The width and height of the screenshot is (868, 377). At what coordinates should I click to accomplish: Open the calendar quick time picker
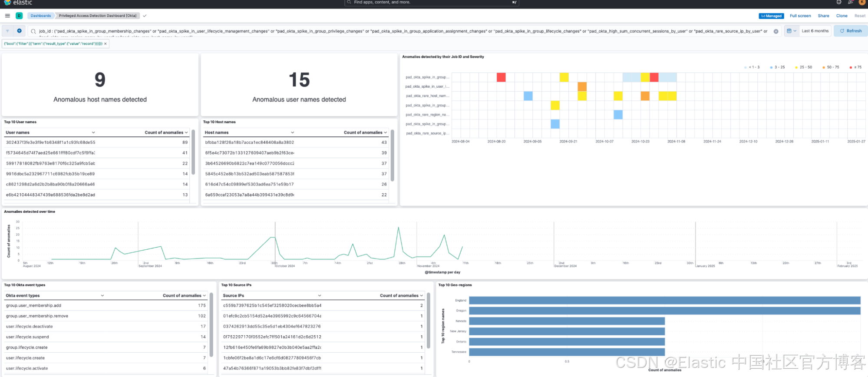click(x=791, y=31)
